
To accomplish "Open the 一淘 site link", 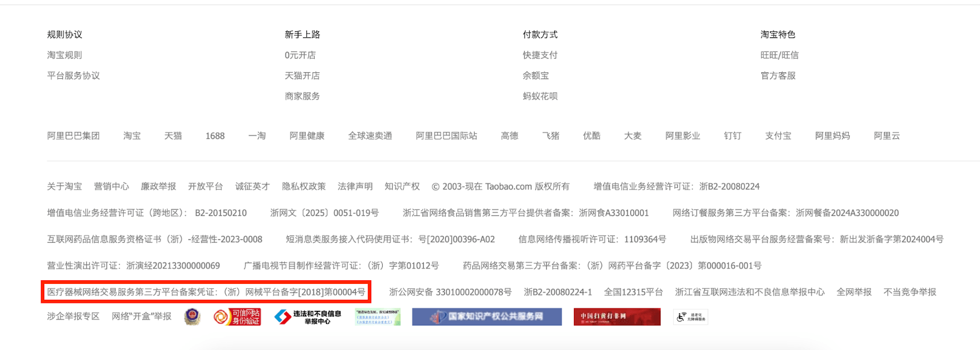I will (257, 136).
